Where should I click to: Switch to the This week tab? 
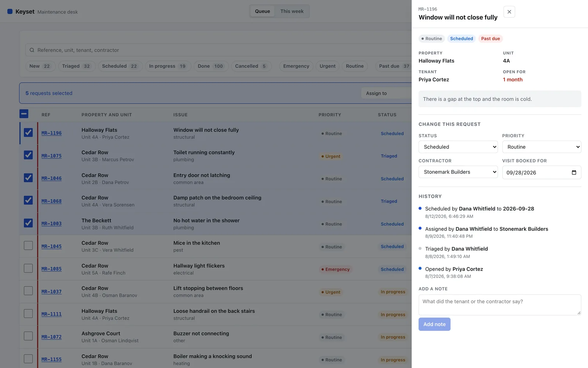[292, 11]
